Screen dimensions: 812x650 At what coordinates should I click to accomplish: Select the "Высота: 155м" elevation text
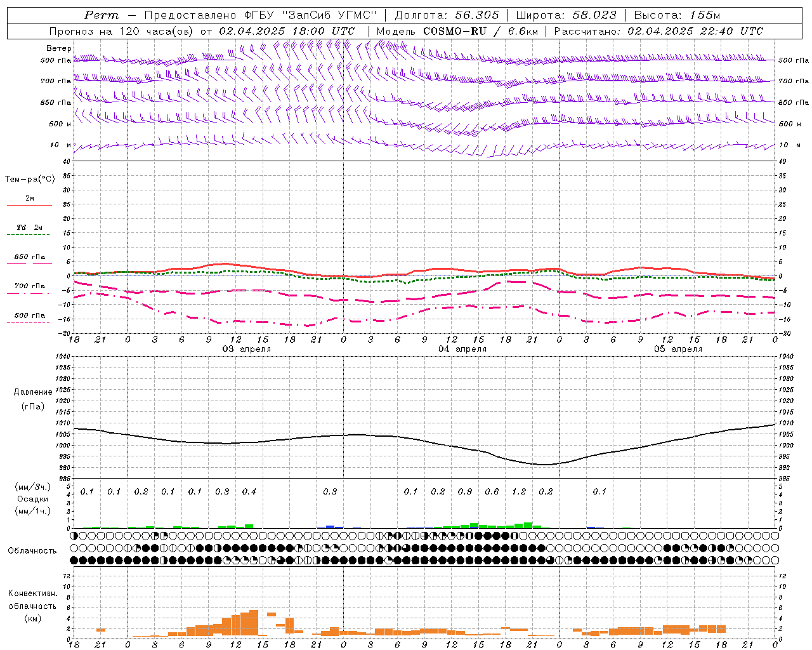(x=678, y=15)
